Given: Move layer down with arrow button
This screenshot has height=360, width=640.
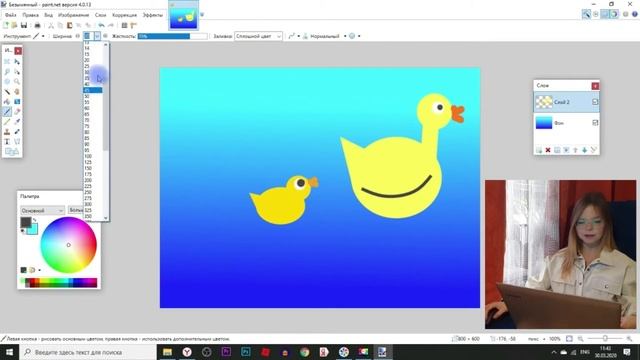Looking at the screenshot, I should click(x=584, y=150).
